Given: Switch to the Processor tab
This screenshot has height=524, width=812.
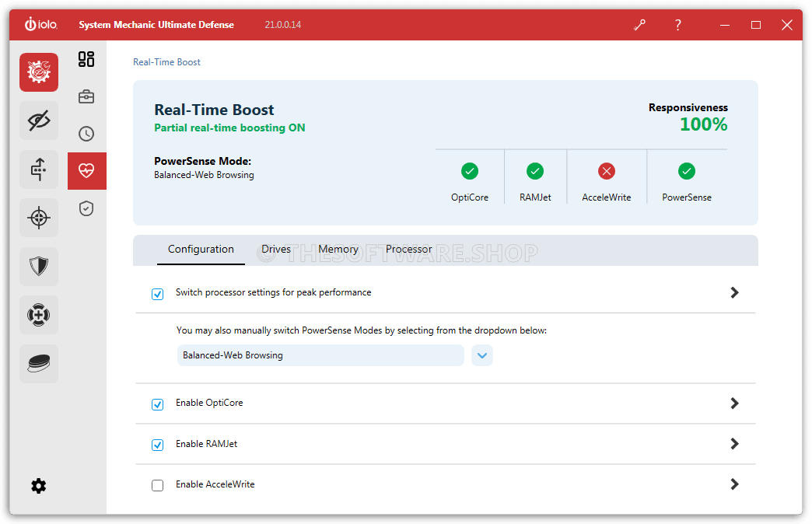Looking at the screenshot, I should tap(408, 249).
